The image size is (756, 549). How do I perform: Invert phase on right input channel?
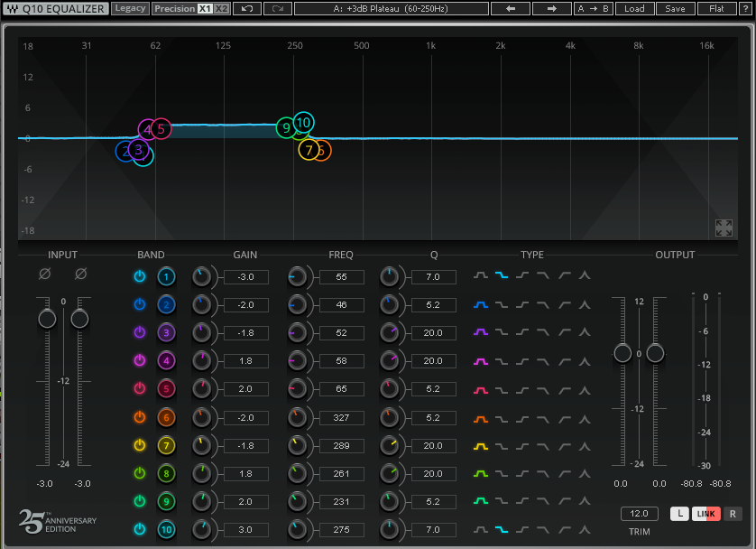coord(80,274)
